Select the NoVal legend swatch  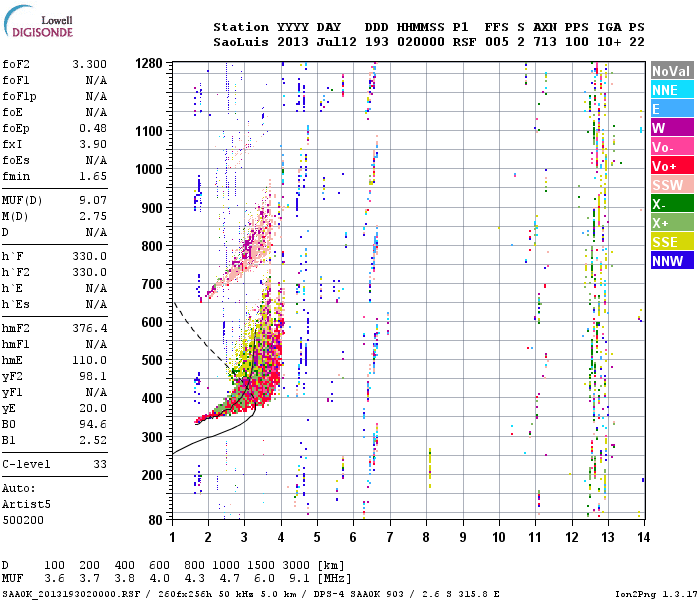[x=672, y=71]
